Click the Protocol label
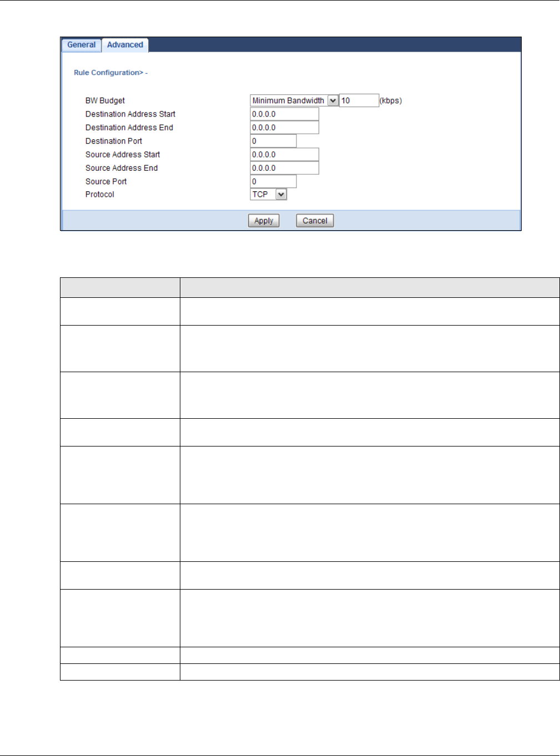This screenshot has height=756, width=560. [x=100, y=194]
